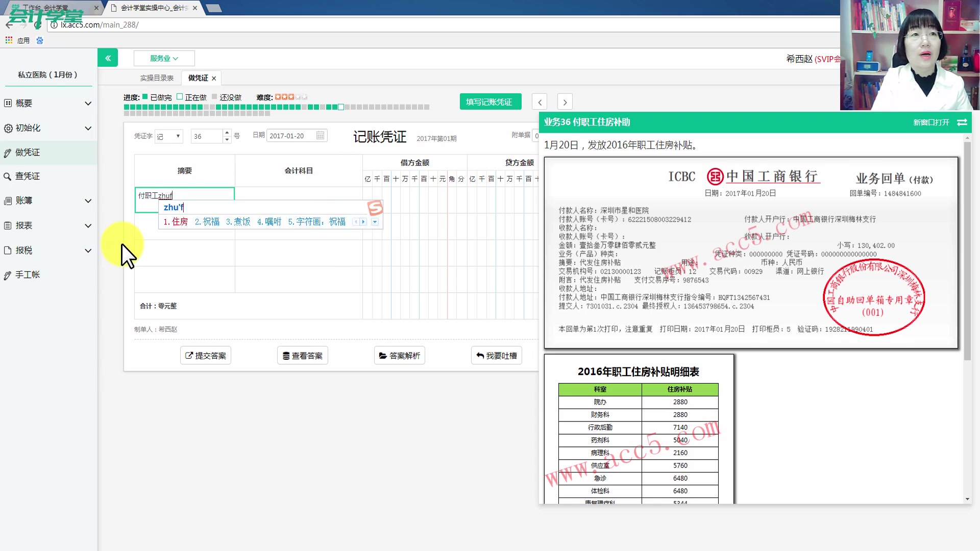980x551 pixels.
Task: Click the 账簿 ledger book icon
Action: [7, 201]
